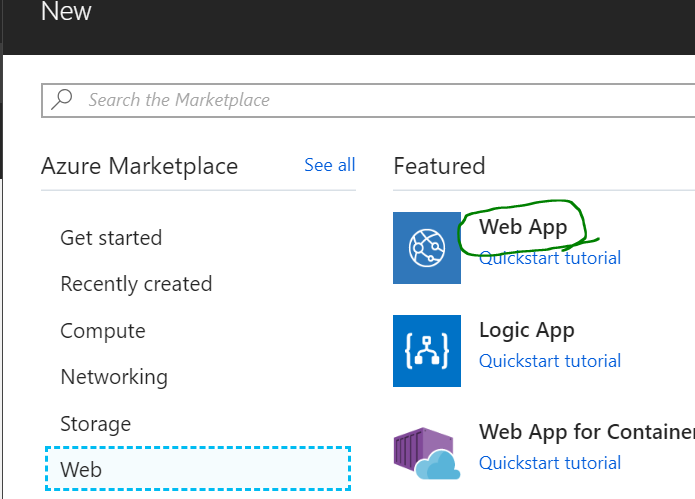695x499 pixels.
Task: Open Quickstart tutorial under Web App
Action: [550, 258]
